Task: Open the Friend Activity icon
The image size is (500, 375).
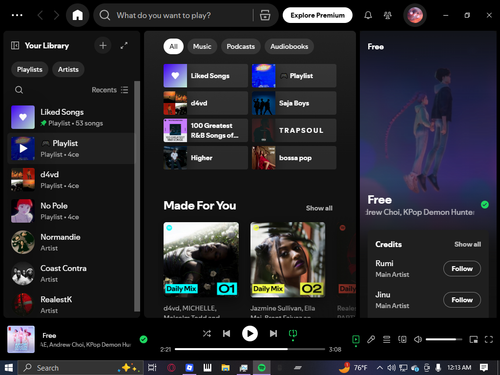Action: [388, 15]
